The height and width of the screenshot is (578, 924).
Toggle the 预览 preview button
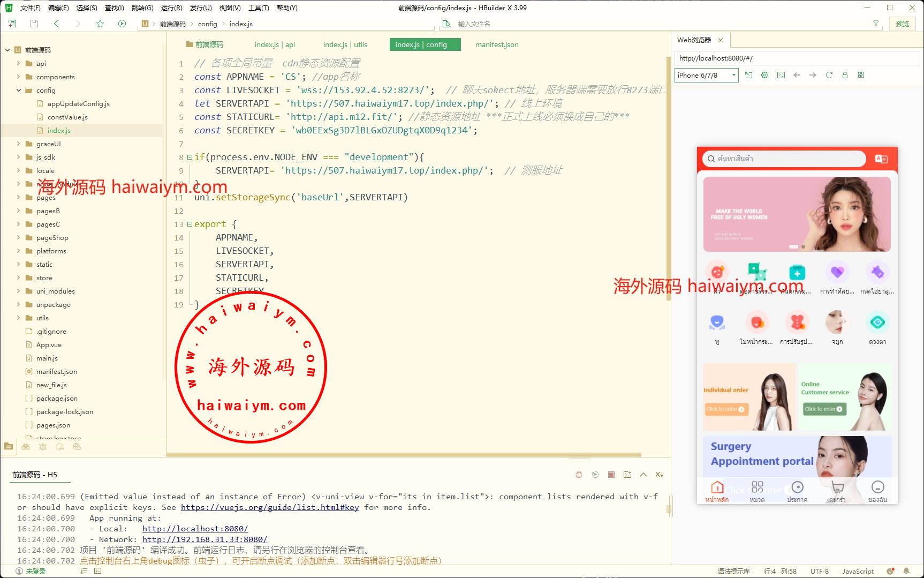903,24
